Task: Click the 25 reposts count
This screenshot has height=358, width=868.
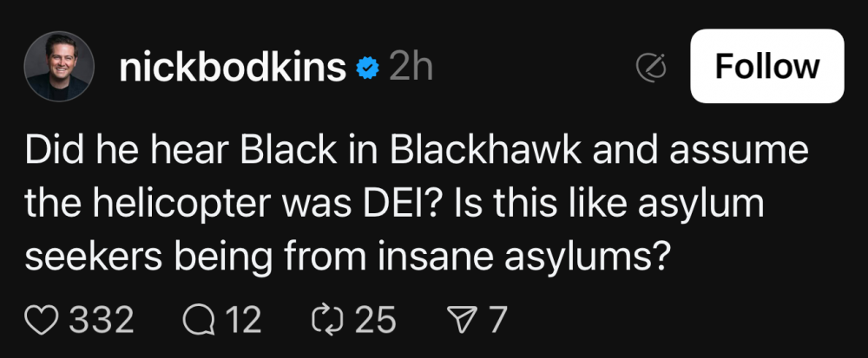Action: (x=376, y=320)
